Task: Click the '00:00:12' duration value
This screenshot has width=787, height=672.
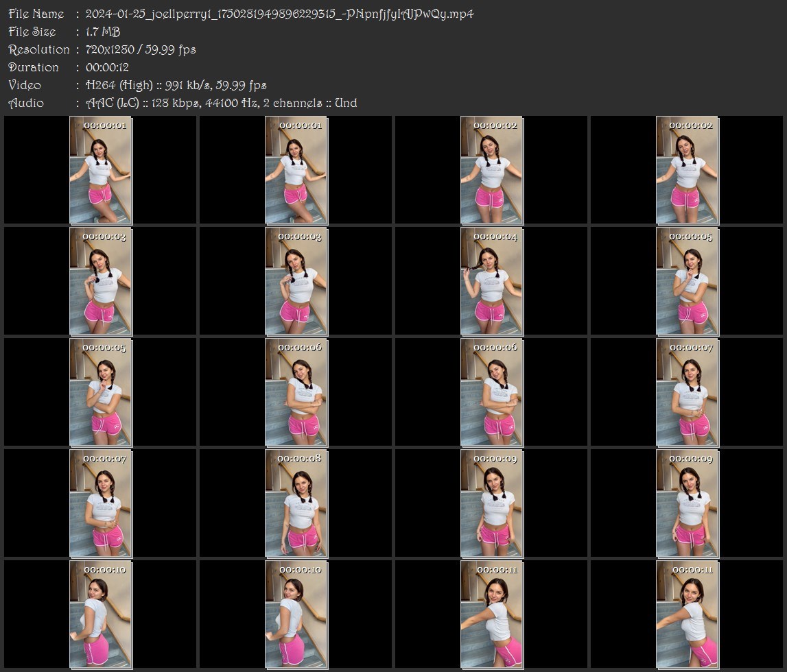Action: (x=108, y=67)
